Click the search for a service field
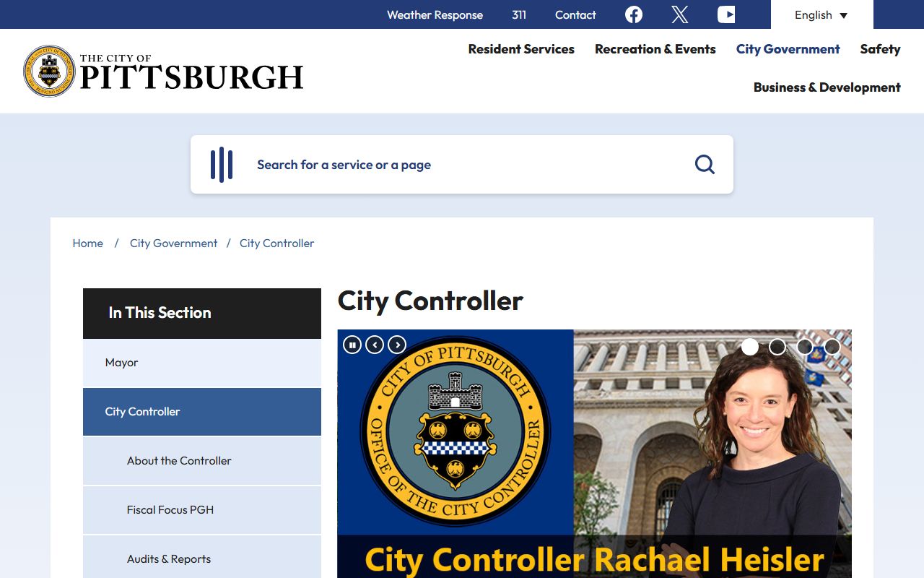924x578 pixels. coord(462,165)
